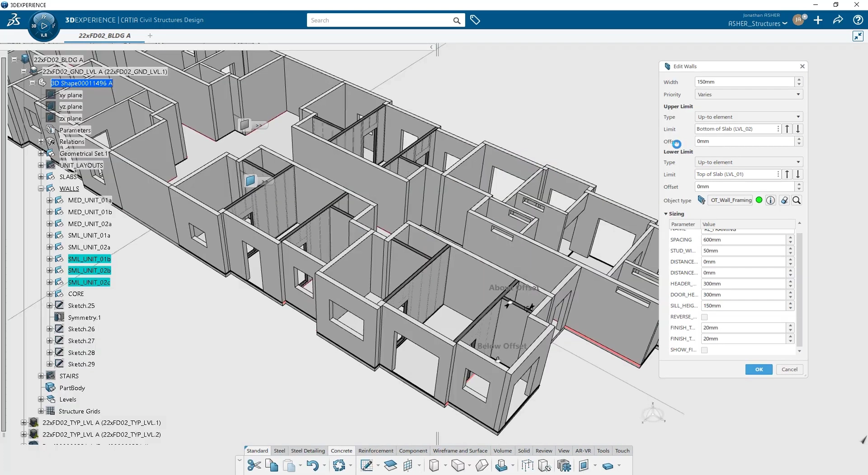Select the foundation footing tool icon
Screen dimensions: 868x475
(501, 465)
